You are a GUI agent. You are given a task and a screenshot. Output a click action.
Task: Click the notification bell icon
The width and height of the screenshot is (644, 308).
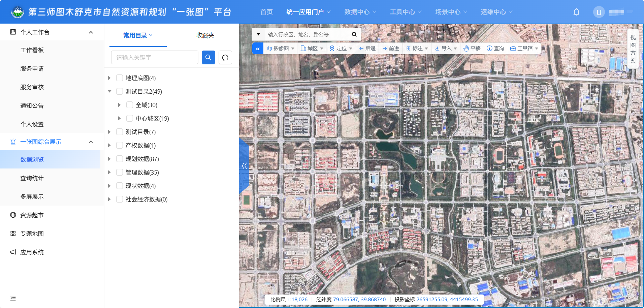click(576, 12)
